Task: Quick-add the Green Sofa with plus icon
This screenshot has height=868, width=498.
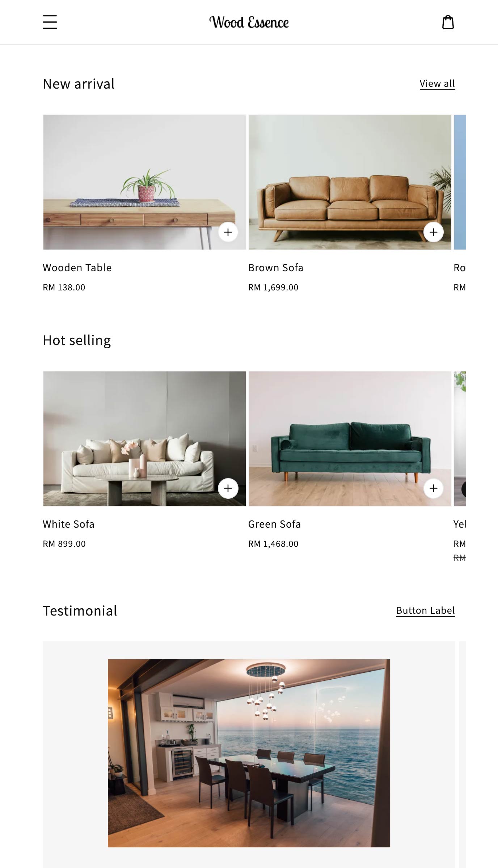Action: click(x=434, y=488)
